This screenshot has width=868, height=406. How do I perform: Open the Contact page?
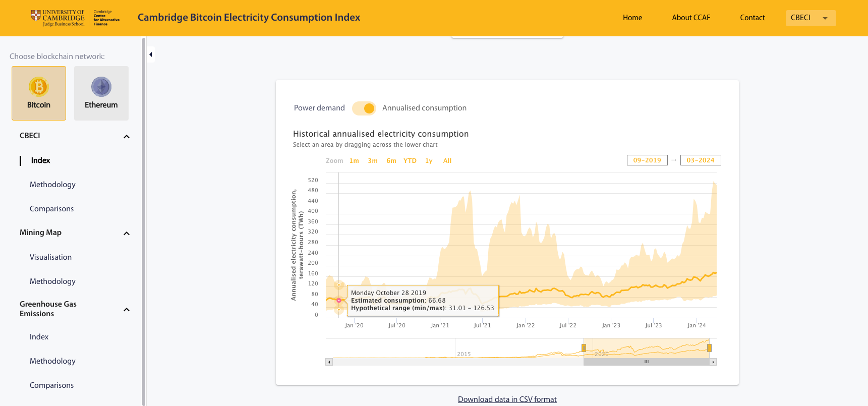pos(753,18)
